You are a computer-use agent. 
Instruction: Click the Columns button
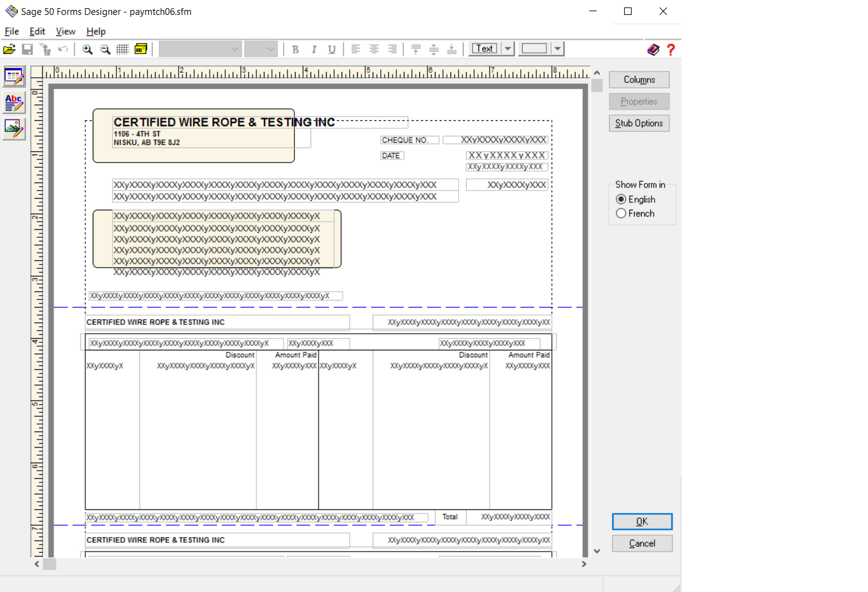pyautogui.click(x=639, y=80)
